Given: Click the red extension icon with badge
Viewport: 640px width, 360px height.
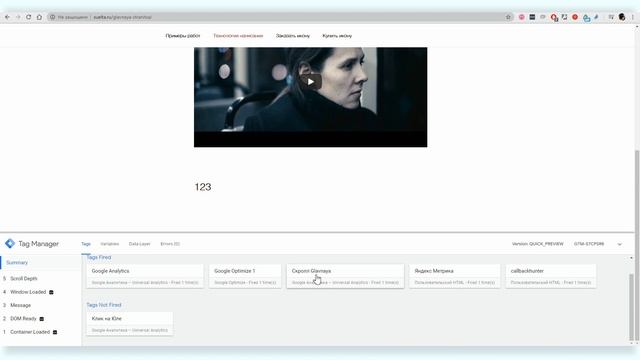Looking at the screenshot, I should (554, 18).
